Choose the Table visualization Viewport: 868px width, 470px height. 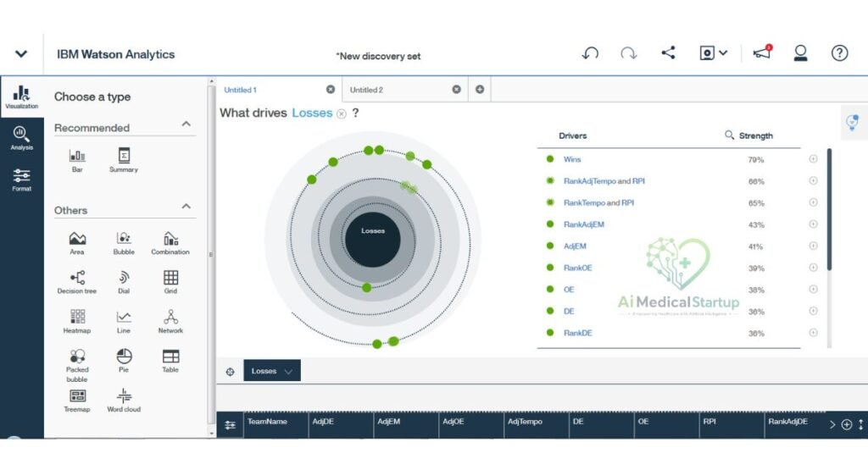pos(170,361)
